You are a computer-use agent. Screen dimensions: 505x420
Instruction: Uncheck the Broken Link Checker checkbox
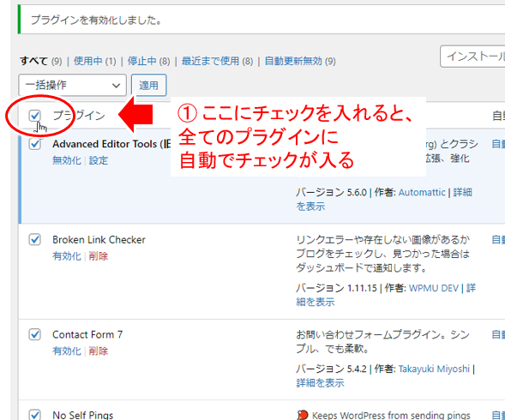coord(34,240)
